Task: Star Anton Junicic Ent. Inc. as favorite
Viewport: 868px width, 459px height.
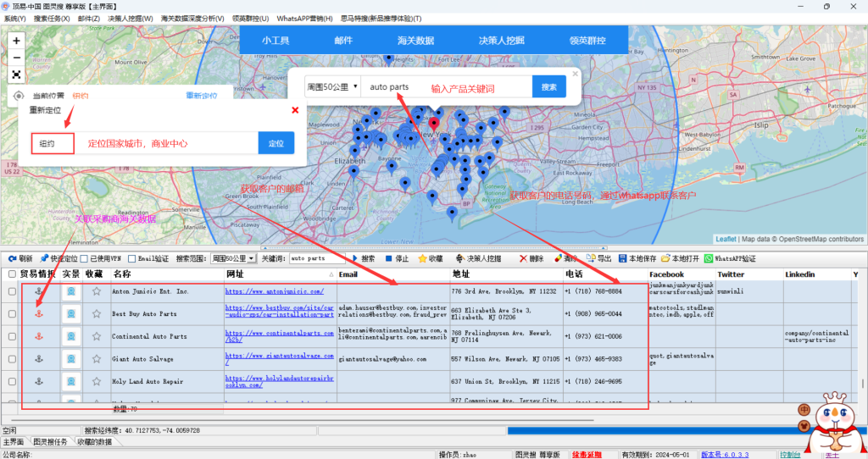Action: point(96,291)
